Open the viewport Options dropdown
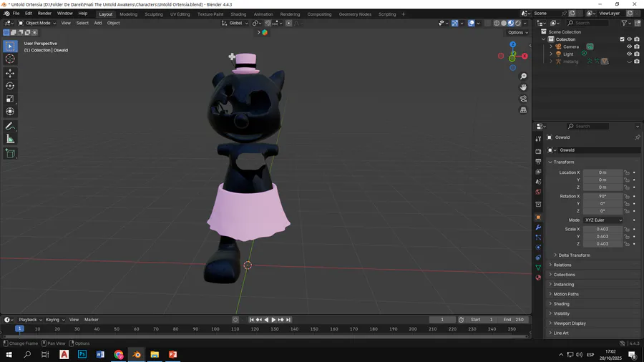The image size is (644, 362). 517,33
